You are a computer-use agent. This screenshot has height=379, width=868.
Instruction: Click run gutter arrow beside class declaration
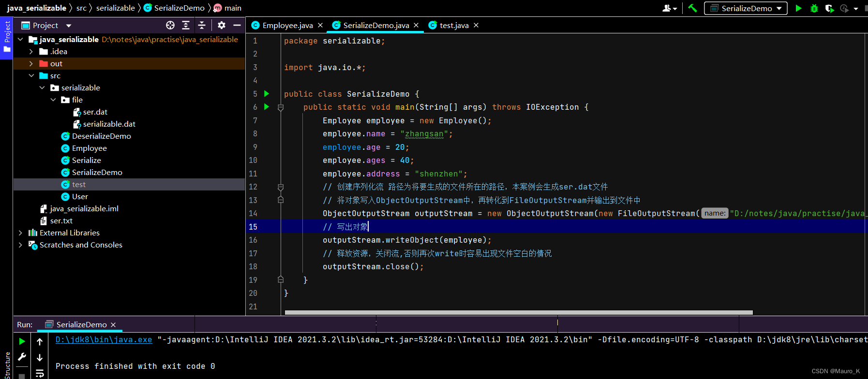267,94
